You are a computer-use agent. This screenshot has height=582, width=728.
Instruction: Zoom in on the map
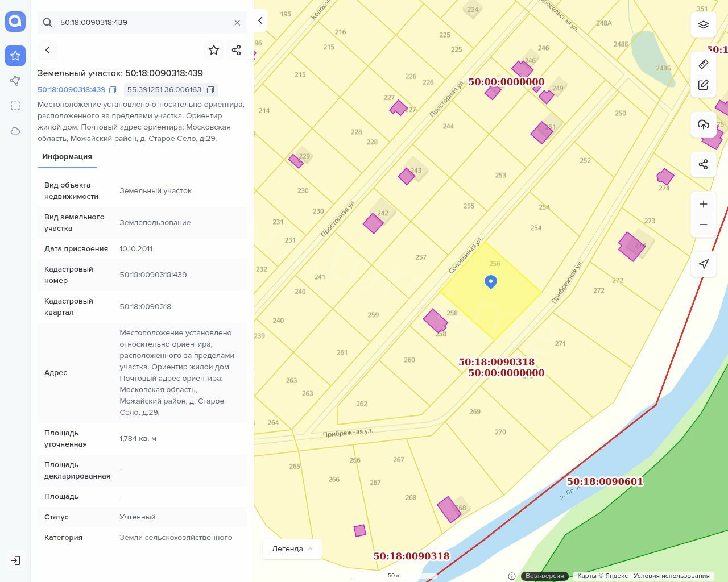703,204
